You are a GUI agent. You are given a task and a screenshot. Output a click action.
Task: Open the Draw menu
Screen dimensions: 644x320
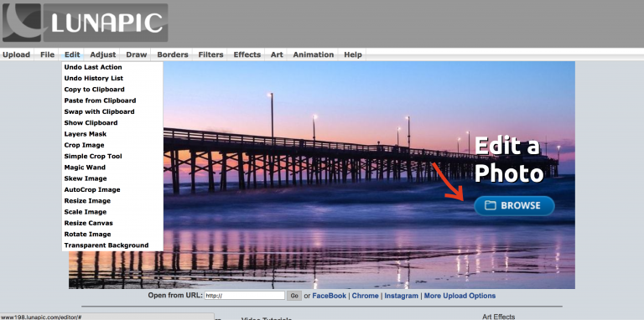(x=137, y=54)
